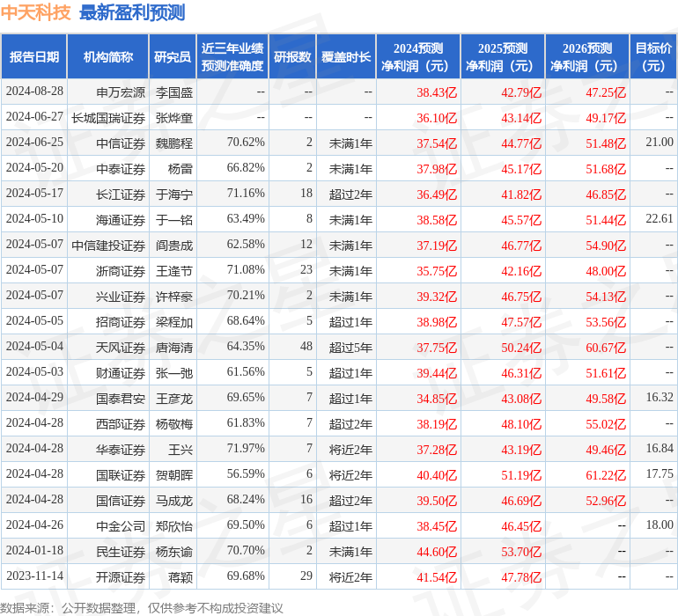
Task: Click the 54.90亿 forecast value
Action: (x=606, y=246)
